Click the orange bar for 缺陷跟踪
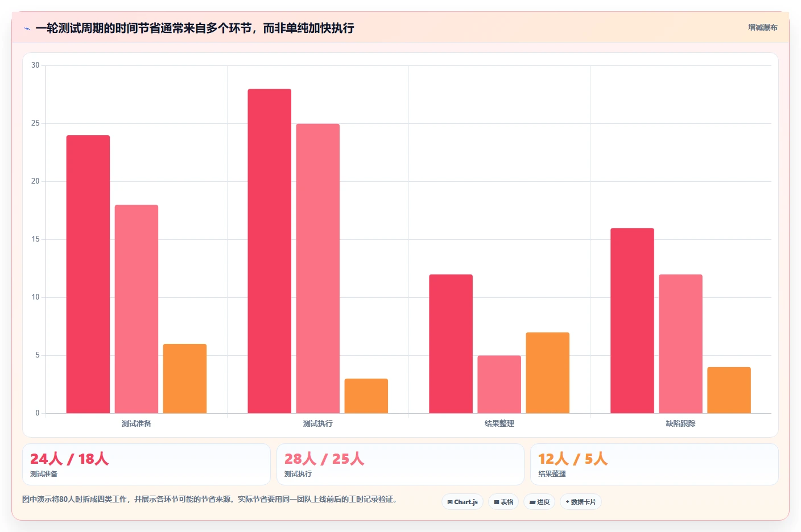Viewport: 801px width, 532px height. point(729,390)
